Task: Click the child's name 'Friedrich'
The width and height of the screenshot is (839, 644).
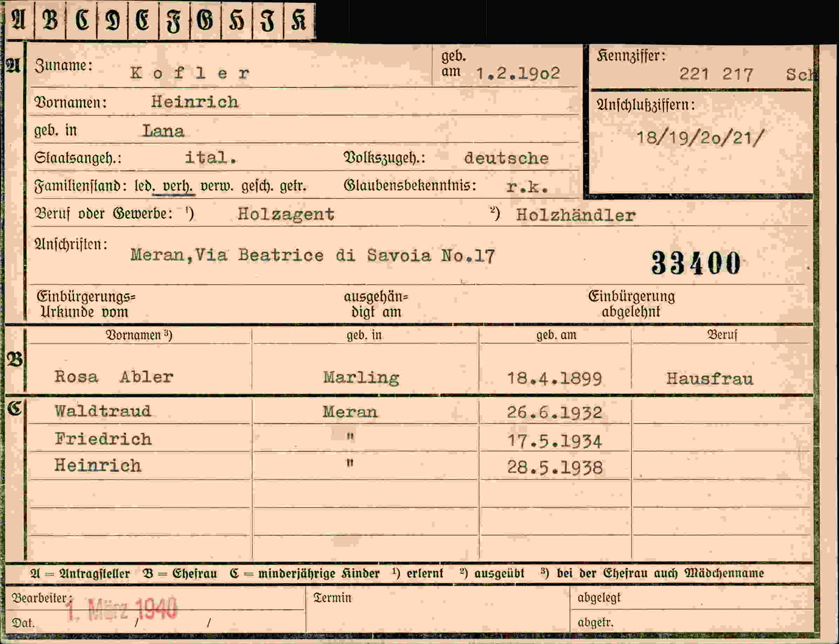Action: coord(103,439)
